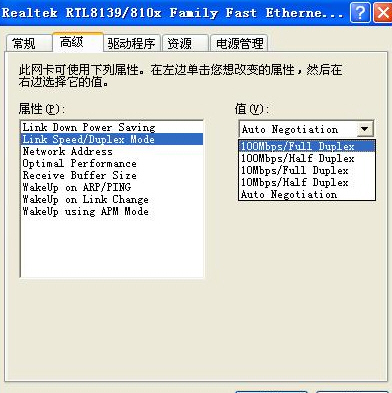
Task: Choose 100Mbps/Full Duplex from the list
Action: tap(307, 146)
